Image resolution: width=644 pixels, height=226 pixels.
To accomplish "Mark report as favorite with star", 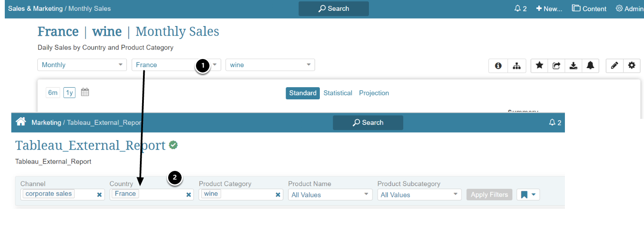I will click(539, 66).
